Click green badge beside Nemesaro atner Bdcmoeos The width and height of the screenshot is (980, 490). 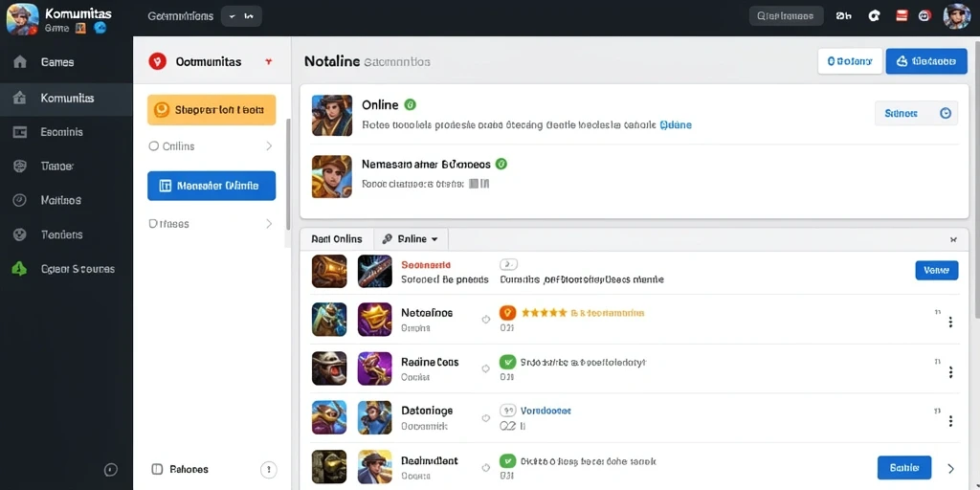pyautogui.click(x=501, y=164)
